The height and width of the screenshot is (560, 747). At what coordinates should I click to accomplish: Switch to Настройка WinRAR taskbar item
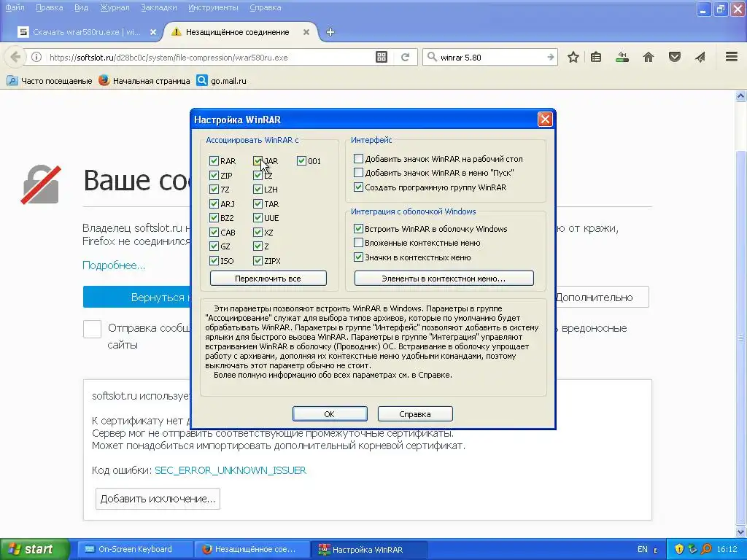370,549
